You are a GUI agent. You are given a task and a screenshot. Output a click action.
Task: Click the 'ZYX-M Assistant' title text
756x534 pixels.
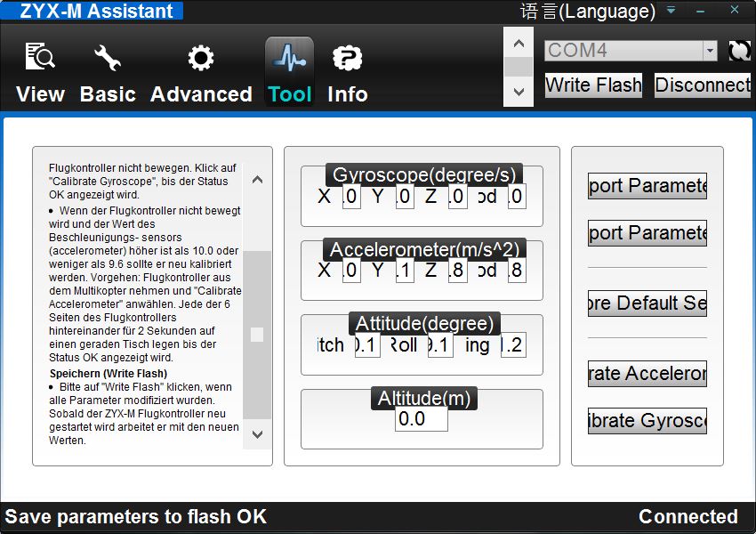tap(96, 11)
